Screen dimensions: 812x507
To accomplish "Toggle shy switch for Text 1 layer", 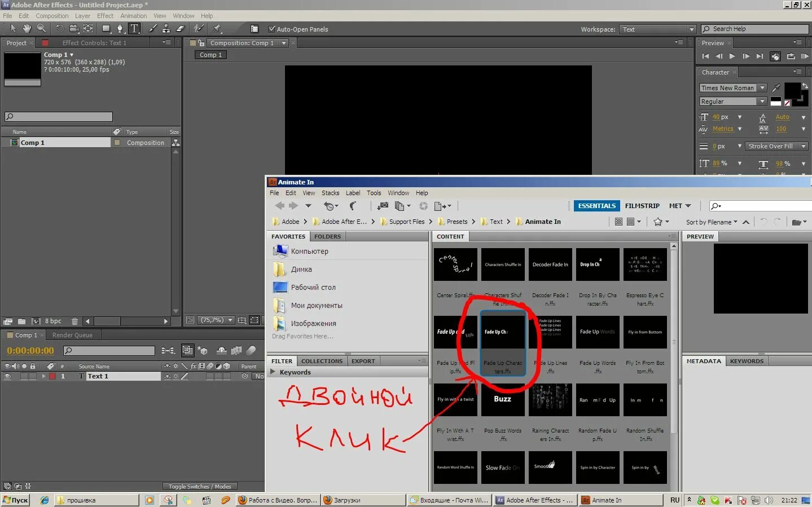I will pos(167,376).
